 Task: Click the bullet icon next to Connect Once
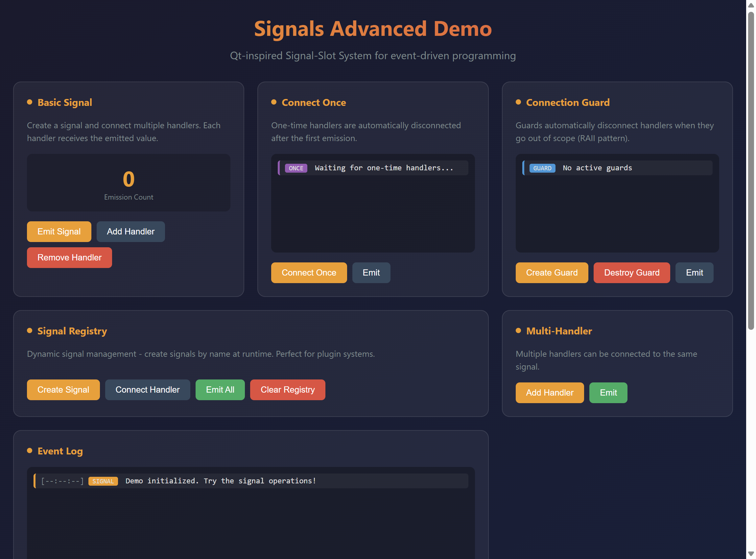274,102
